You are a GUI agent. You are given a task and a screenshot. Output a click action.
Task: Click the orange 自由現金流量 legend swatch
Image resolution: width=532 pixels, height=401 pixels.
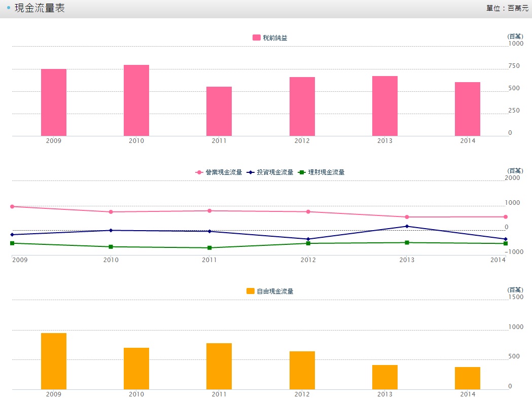[x=251, y=291]
